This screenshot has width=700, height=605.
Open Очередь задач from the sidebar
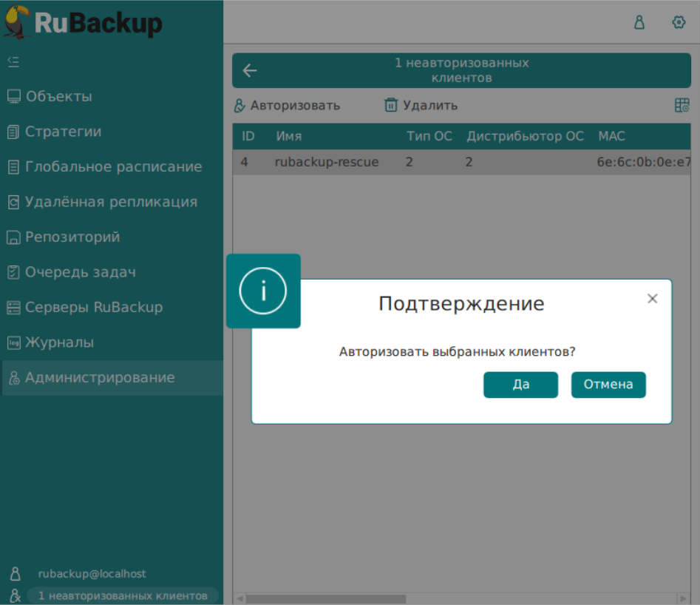coord(80,272)
